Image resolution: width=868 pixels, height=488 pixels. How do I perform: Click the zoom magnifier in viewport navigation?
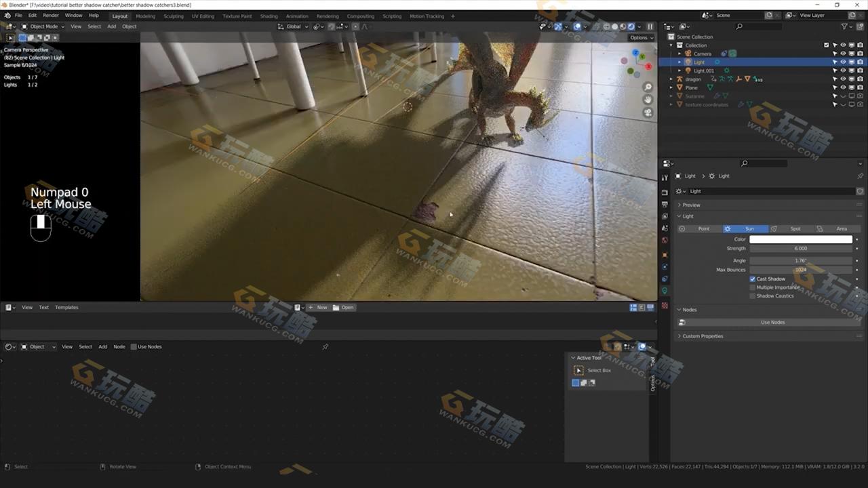(648, 87)
